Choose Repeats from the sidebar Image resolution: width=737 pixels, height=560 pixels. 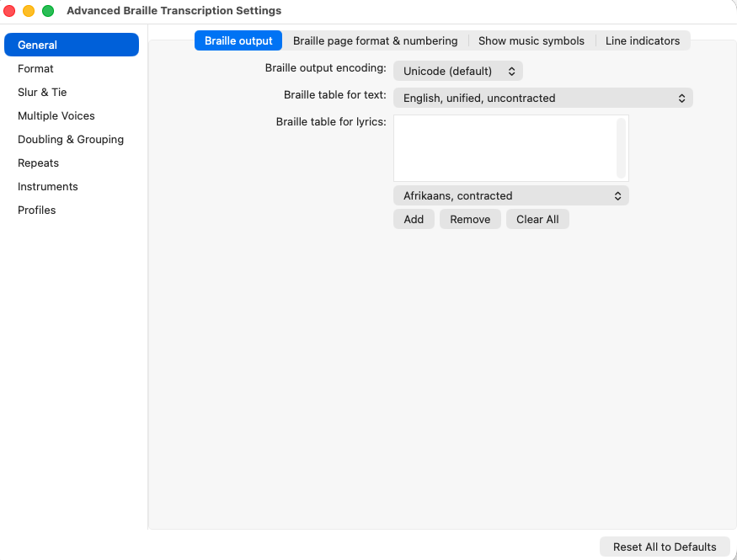point(38,163)
